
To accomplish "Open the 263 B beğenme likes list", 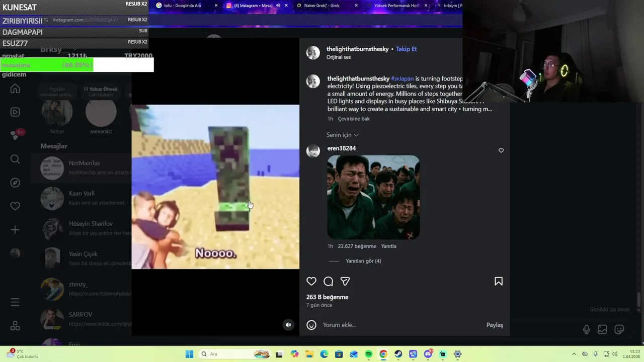I will [327, 297].
